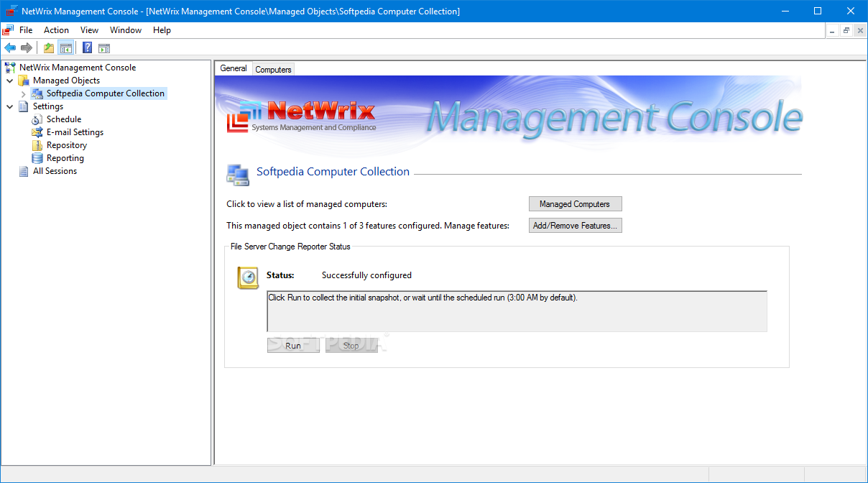Viewport: 868px width, 483px height.
Task: Click 'Click to view a list of managed computers:' text
Action: 307,204
